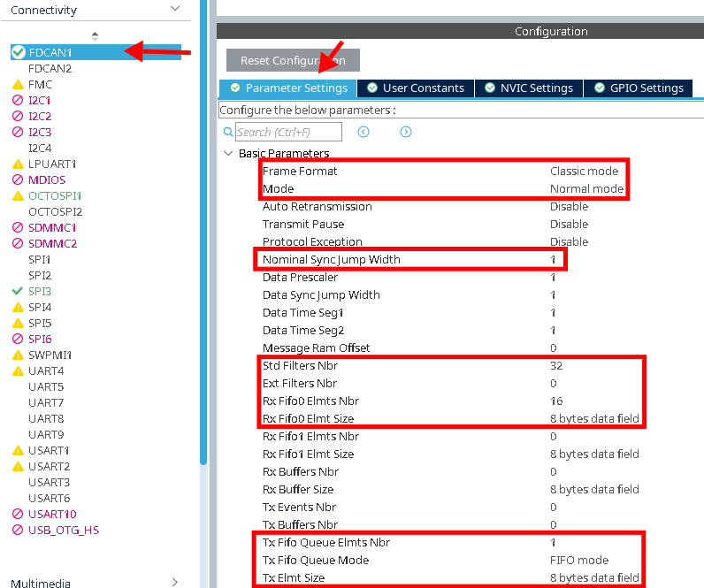
Task: Click the green check icon beside SPI3
Action: click(x=18, y=291)
